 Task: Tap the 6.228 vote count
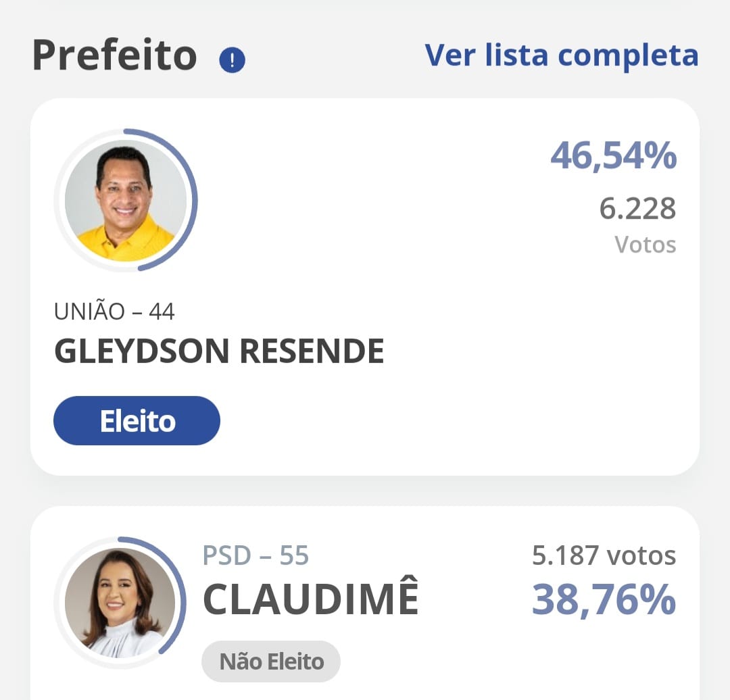click(637, 208)
